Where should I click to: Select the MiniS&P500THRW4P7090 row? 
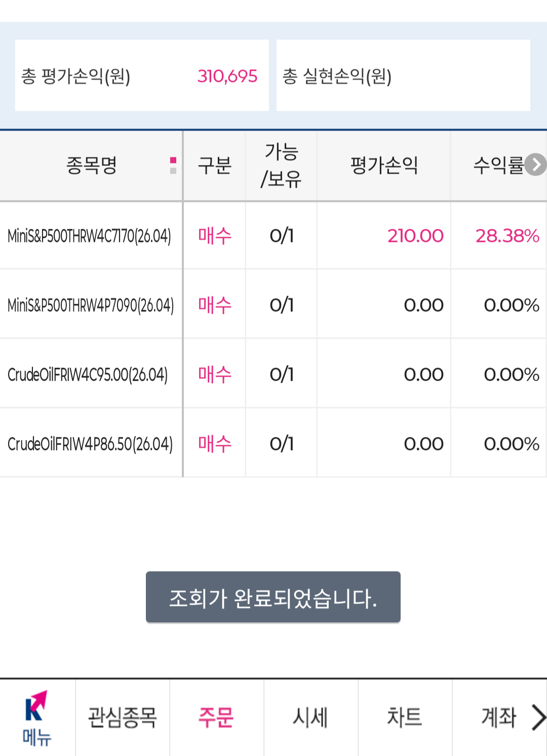click(x=91, y=304)
